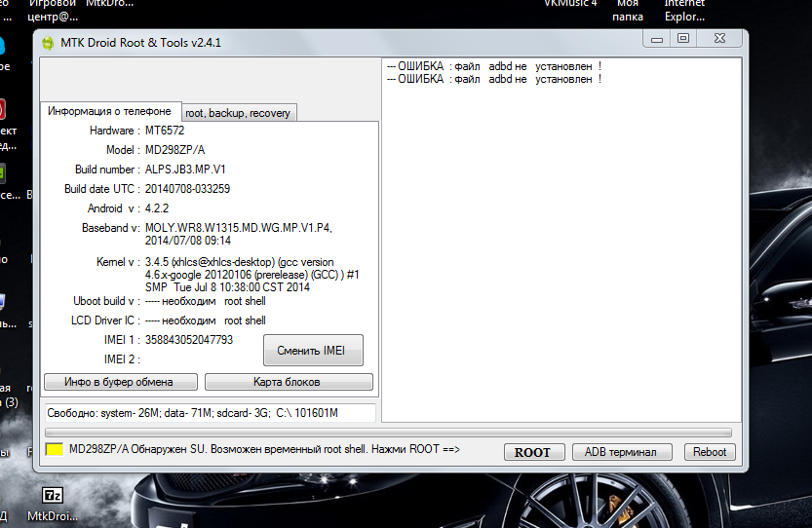The image size is (812, 528).
Task: Open Internet Explorer desktop shortcut
Action: (x=684, y=11)
